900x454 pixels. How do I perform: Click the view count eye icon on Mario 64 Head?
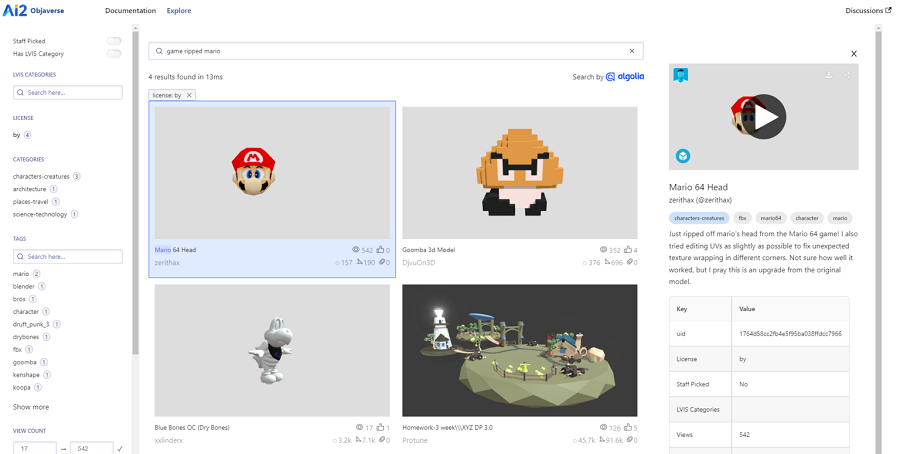pyautogui.click(x=356, y=250)
